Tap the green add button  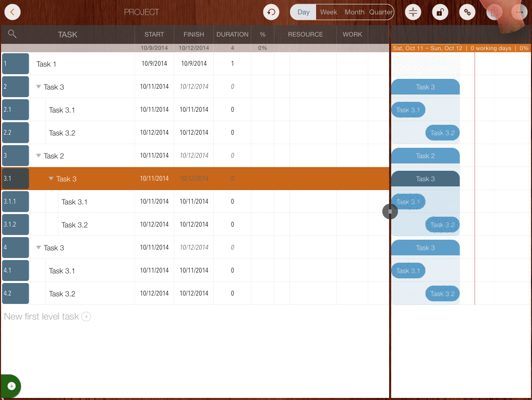click(11, 386)
